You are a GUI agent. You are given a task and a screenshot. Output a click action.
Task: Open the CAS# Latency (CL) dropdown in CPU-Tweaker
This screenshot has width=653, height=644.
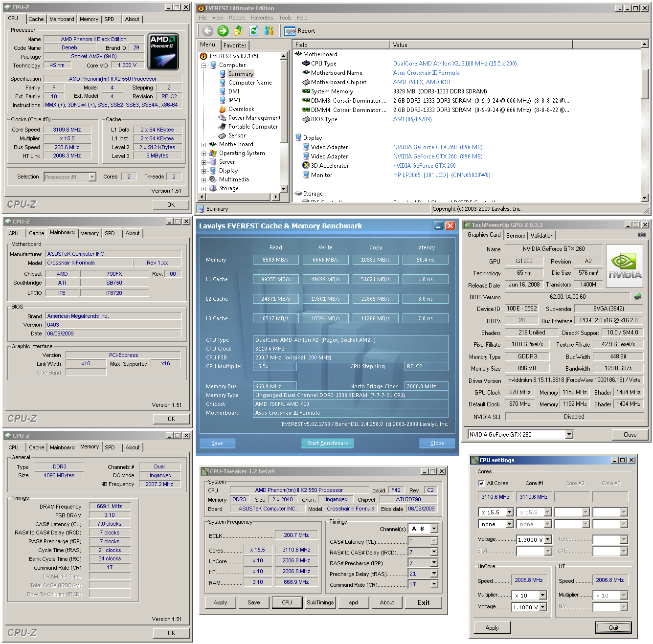[x=434, y=541]
